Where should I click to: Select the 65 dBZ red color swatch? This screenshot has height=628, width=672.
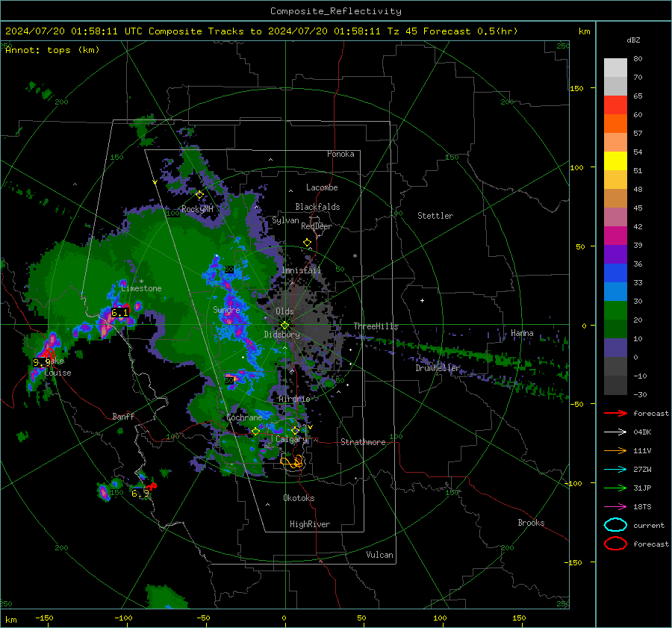tap(615, 105)
